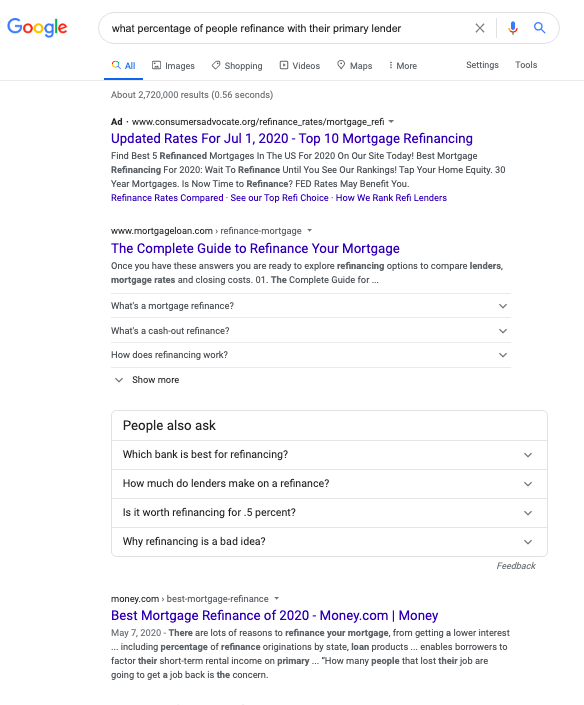This screenshot has width=584, height=705.
Task: Open "The Complete Guide to Refinance Your Mortgage"
Action: (x=255, y=248)
